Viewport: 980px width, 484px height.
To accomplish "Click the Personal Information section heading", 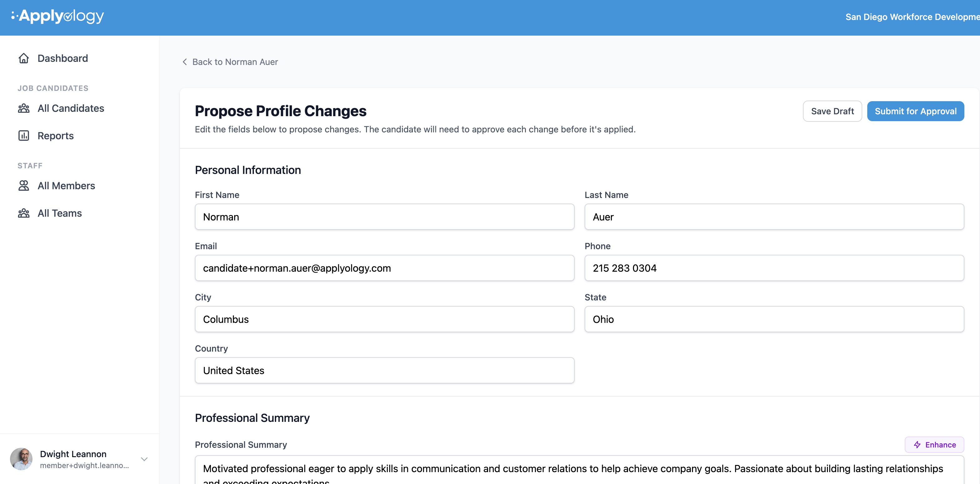I will [x=248, y=170].
